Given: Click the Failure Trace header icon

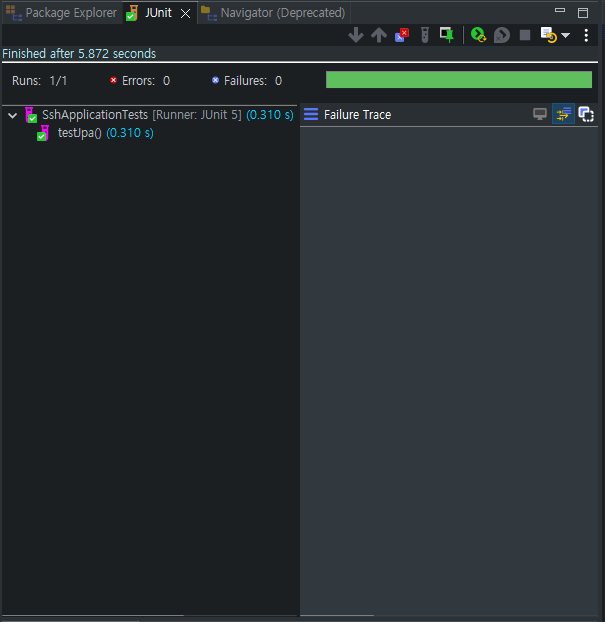Looking at the screenshot, I should (x=311, y=114).
